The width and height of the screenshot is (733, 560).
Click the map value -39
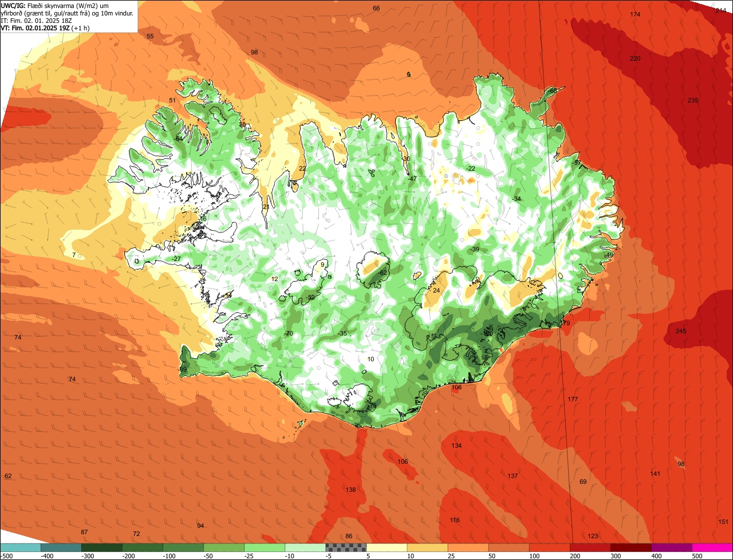475,249
